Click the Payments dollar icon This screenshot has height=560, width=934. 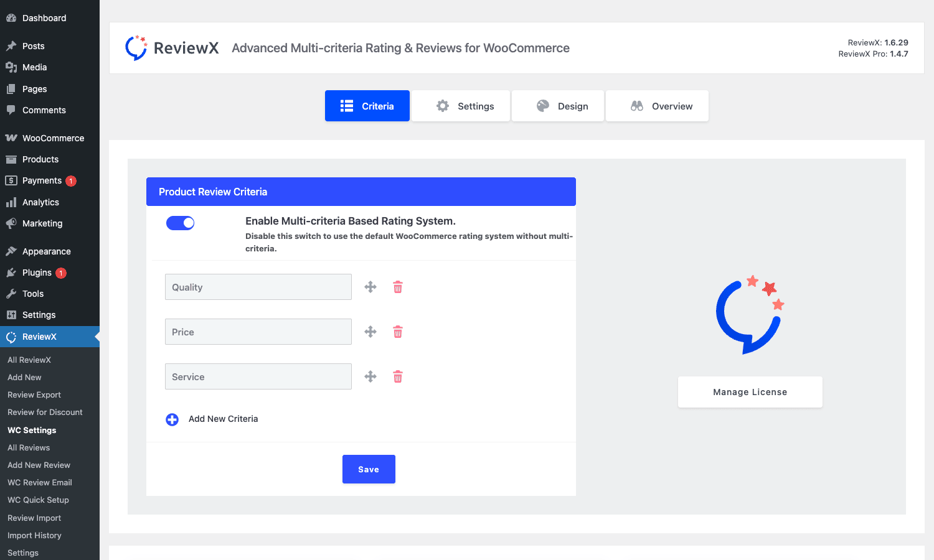(x=11, y=180)
